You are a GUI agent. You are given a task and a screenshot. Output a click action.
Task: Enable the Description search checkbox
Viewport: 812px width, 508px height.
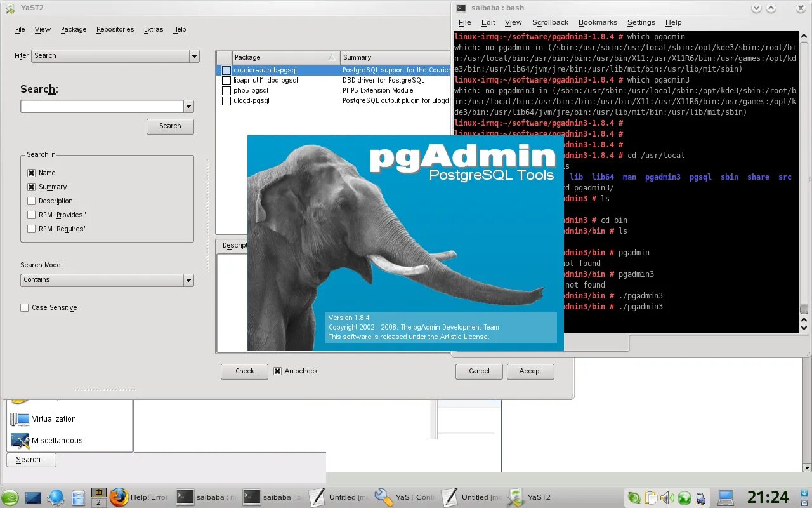point(31,201)
